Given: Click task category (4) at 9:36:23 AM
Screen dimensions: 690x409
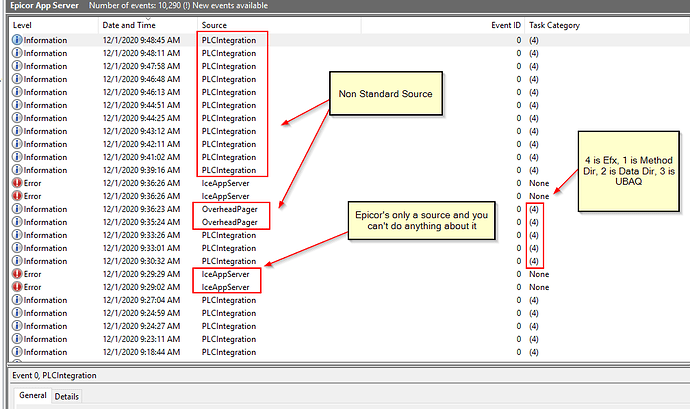Looking at the screenshot, I should point(534,209).
